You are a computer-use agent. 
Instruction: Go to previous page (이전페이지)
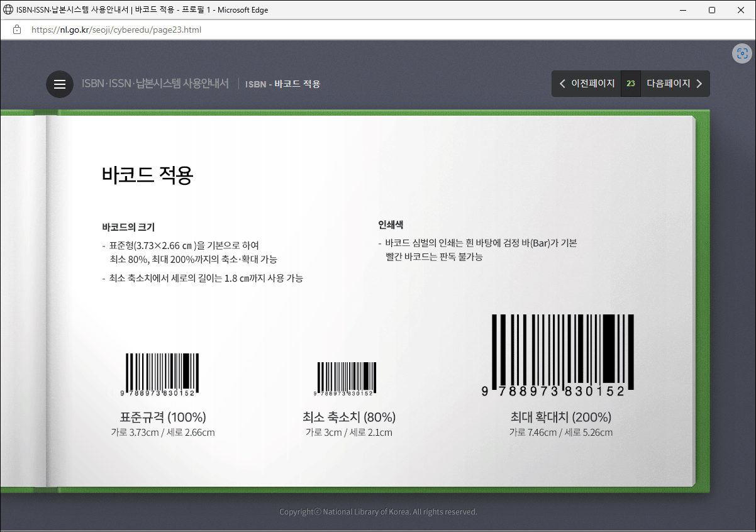coord(586,84)
